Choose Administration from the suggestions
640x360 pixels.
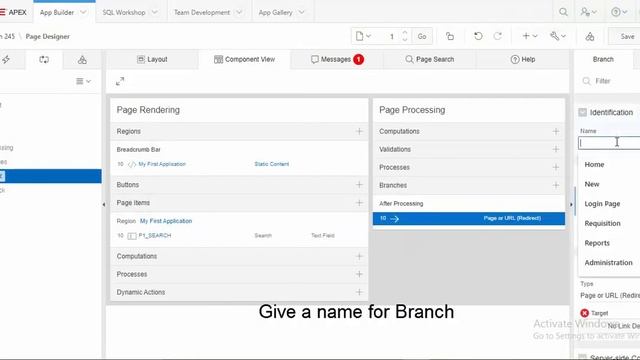[x=608, y=262]
